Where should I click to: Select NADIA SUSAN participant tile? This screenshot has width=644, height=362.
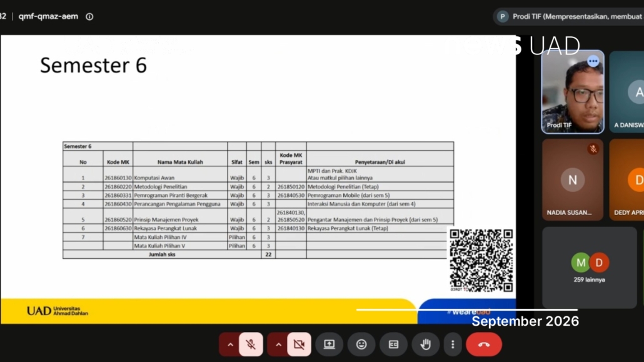click(573, 179)
